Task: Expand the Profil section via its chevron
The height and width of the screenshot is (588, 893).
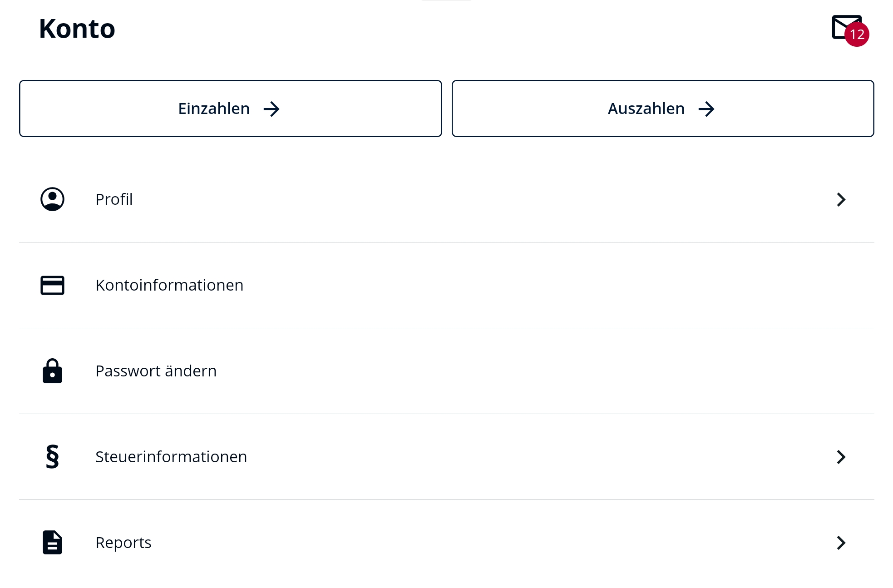Action: tap(842, 199)
